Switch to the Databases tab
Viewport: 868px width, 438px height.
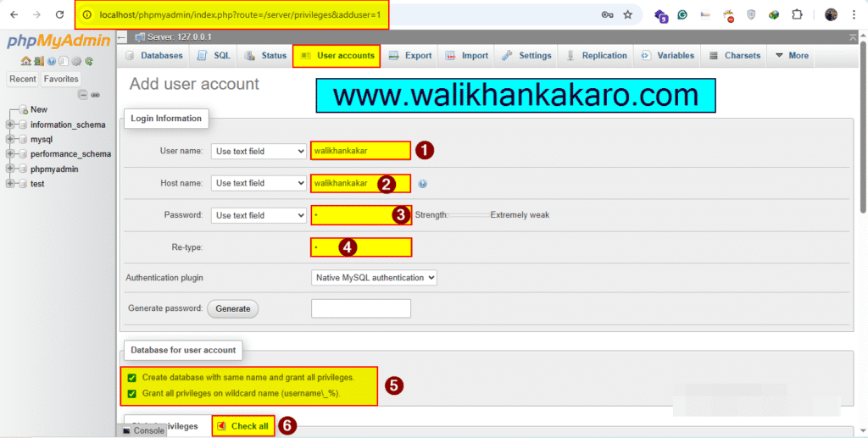pos(154,55)
